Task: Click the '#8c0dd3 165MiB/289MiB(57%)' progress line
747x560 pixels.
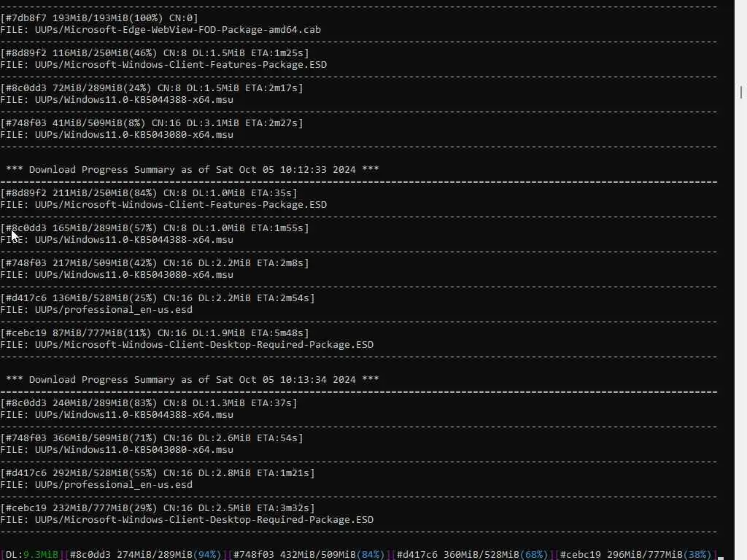Action: pyautogui.click(x=155, y=228)
